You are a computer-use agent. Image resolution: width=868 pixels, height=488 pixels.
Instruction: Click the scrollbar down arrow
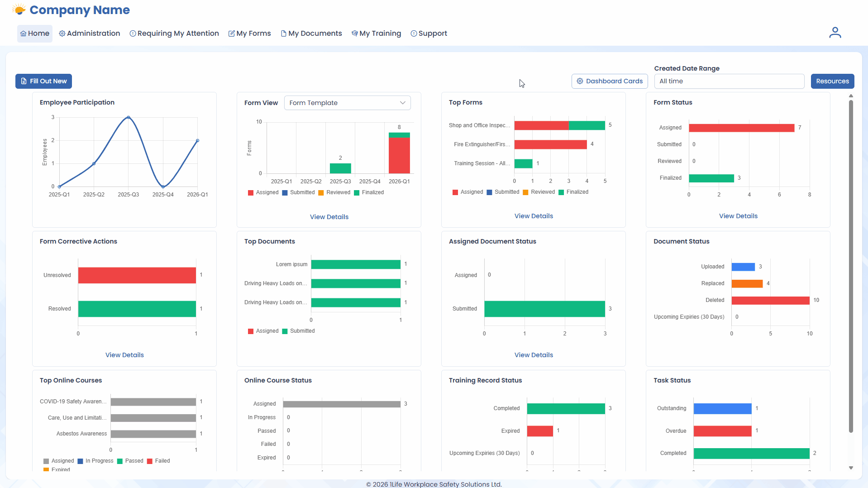click(851, 469)
